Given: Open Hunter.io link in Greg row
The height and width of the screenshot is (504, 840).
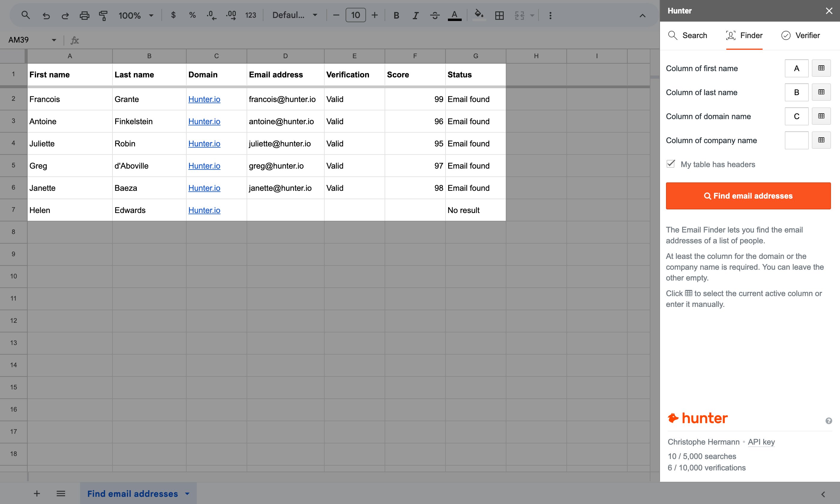Looking at the screenshot, I should (204, 166).
